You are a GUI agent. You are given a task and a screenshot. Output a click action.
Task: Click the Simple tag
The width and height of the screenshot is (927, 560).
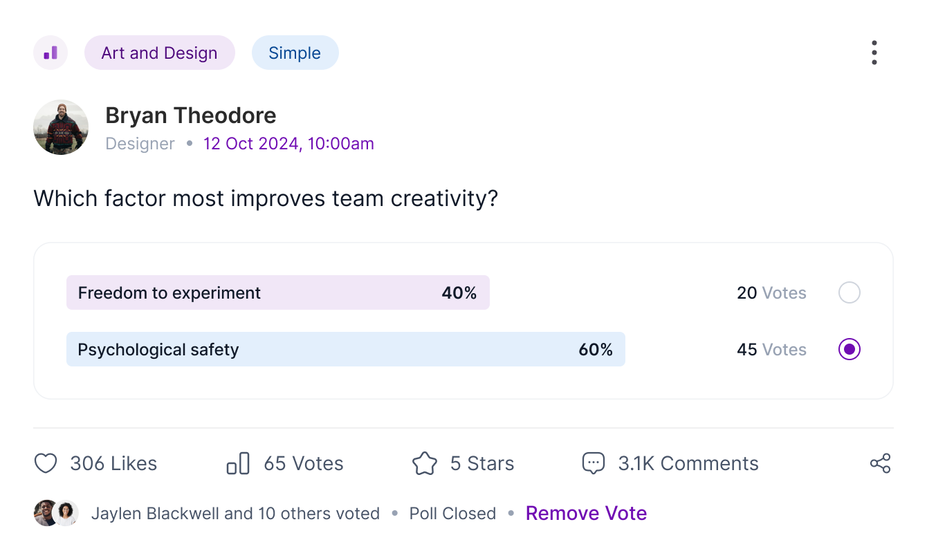pyautogui.click(x=295, y=53)
